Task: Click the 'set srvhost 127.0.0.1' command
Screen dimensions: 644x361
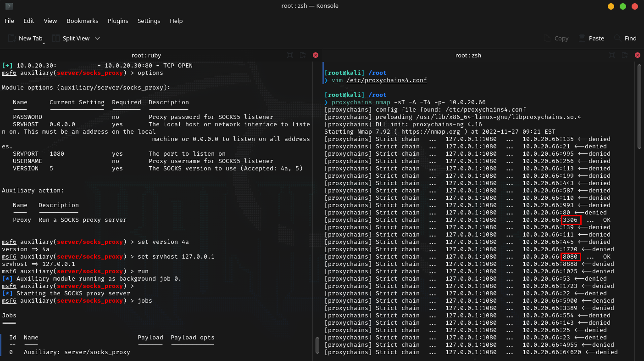Action: point(176,257)
